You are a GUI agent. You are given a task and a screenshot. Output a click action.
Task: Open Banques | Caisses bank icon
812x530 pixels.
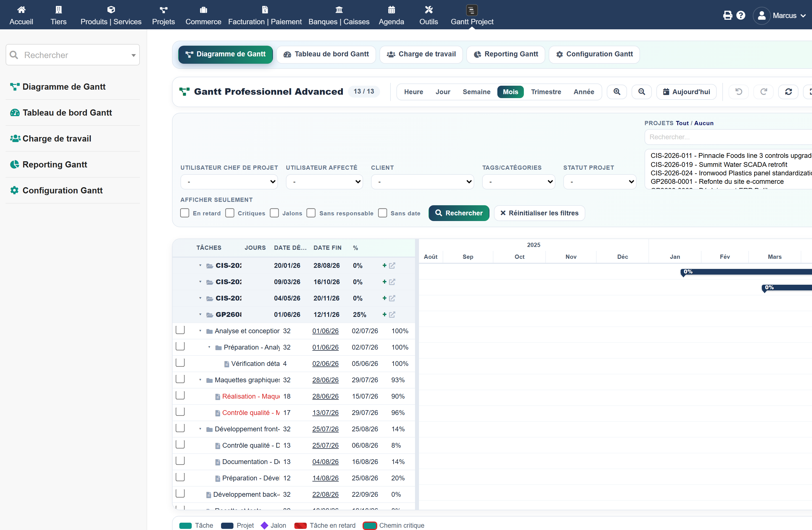[x=339, y=10]
